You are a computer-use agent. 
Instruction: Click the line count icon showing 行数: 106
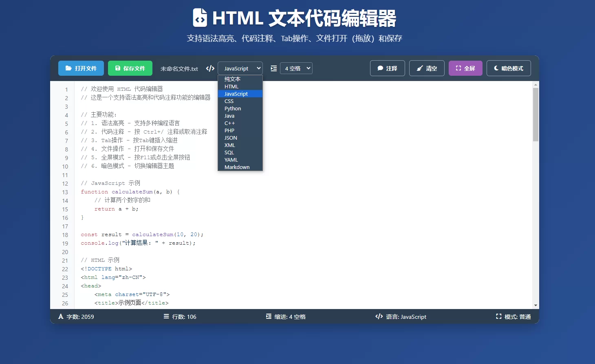coord(166,316)
